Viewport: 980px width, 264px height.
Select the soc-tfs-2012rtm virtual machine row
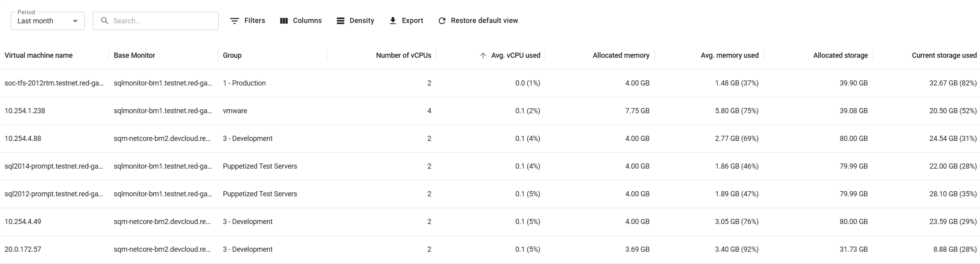(x=54, y=83)
